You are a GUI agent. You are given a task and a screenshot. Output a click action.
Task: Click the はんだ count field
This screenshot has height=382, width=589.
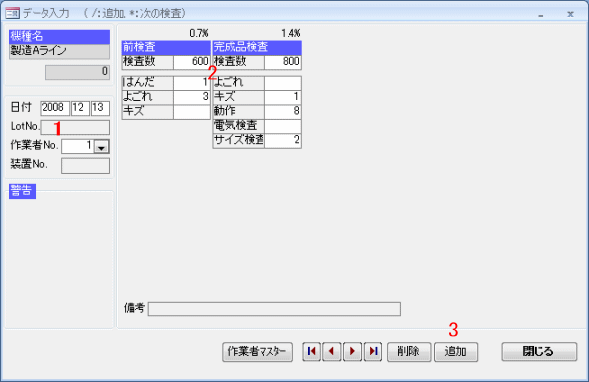click(192, 83)
